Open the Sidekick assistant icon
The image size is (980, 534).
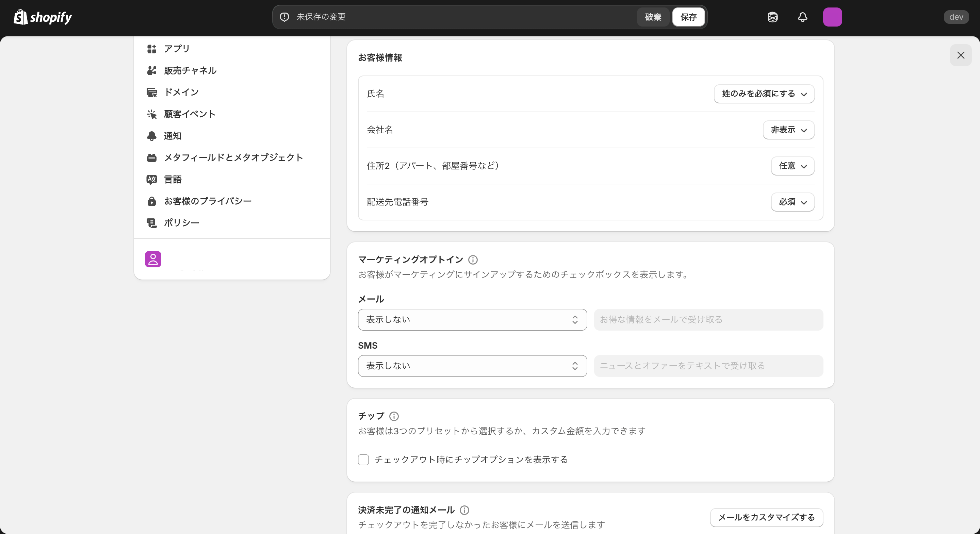coord(772,17)
